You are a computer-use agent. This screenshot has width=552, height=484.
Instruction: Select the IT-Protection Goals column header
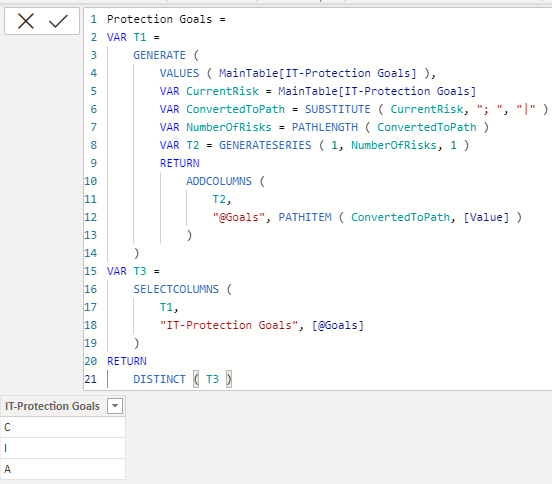click(63, 406)
